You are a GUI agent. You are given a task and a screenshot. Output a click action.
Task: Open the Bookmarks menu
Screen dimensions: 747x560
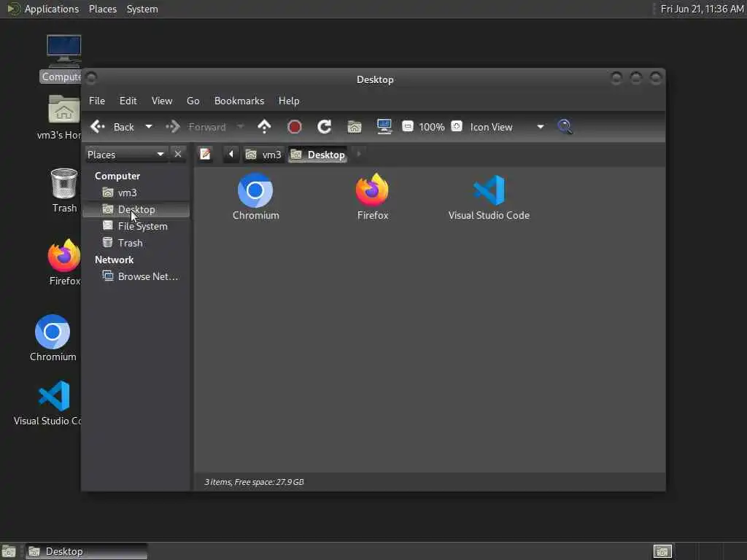(x=239, y=101)
